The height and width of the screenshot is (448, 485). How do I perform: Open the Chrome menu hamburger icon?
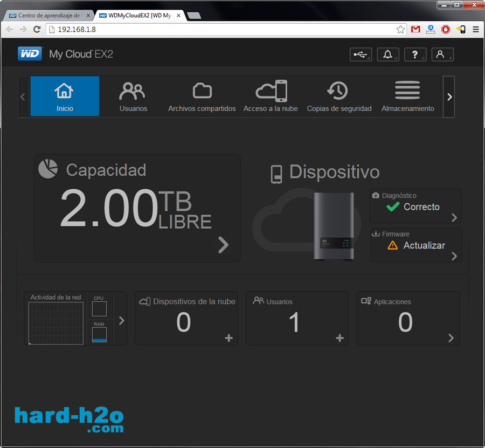(476, 30)
